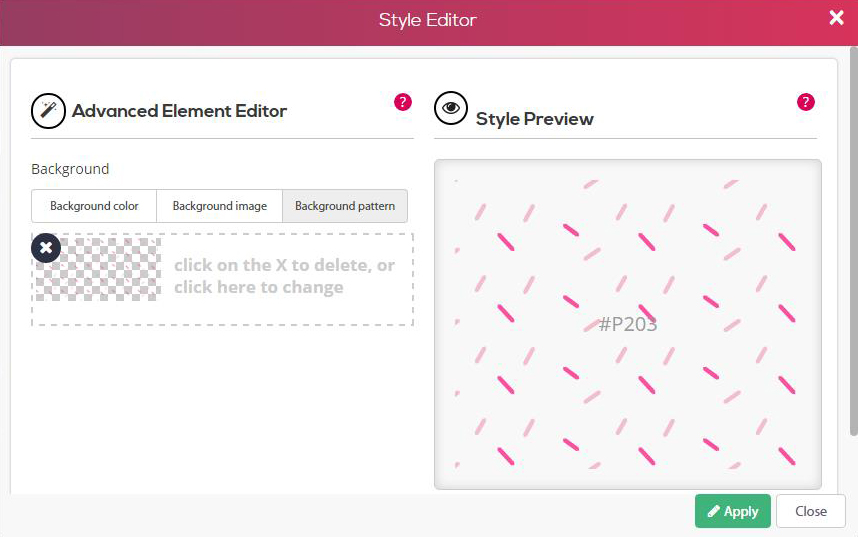Click the eye icon beside Style Preview

pyautogui.click(x=451, y=108)
